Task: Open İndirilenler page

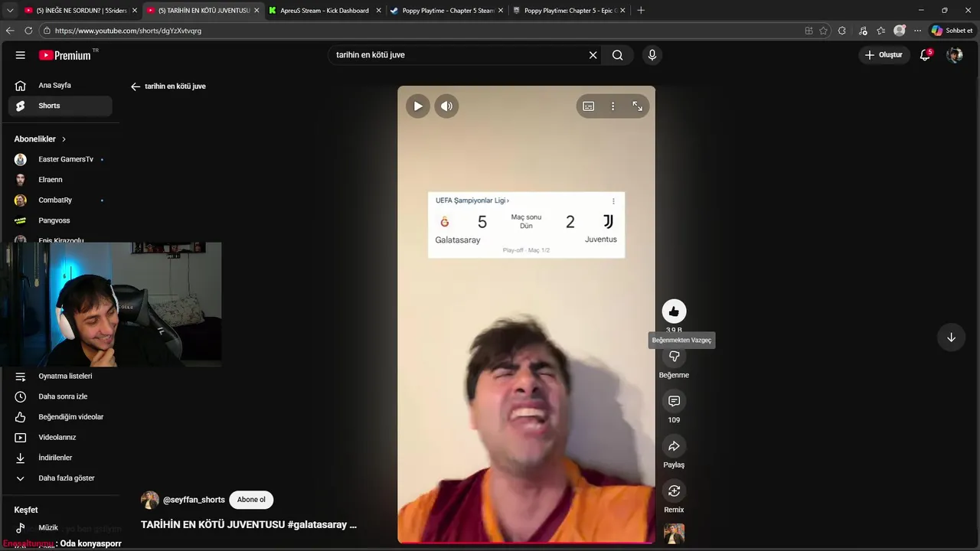Action: point(60,458)
